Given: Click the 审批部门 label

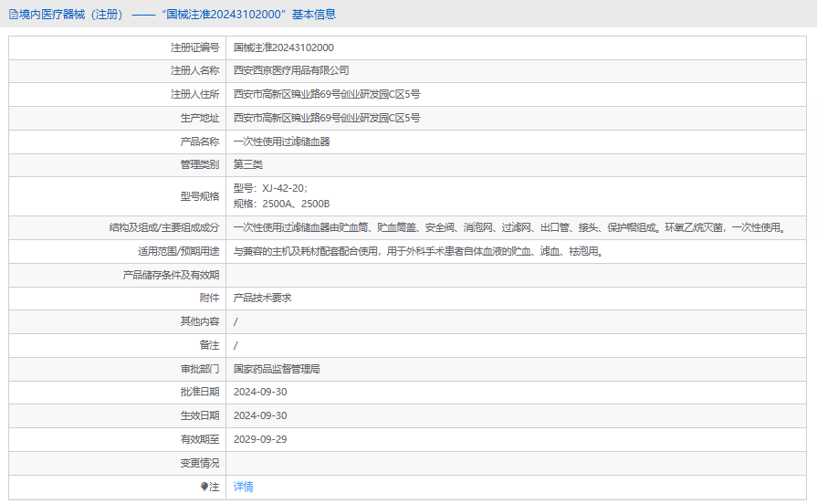Looking at the screenshot, I should click(200, 369).
